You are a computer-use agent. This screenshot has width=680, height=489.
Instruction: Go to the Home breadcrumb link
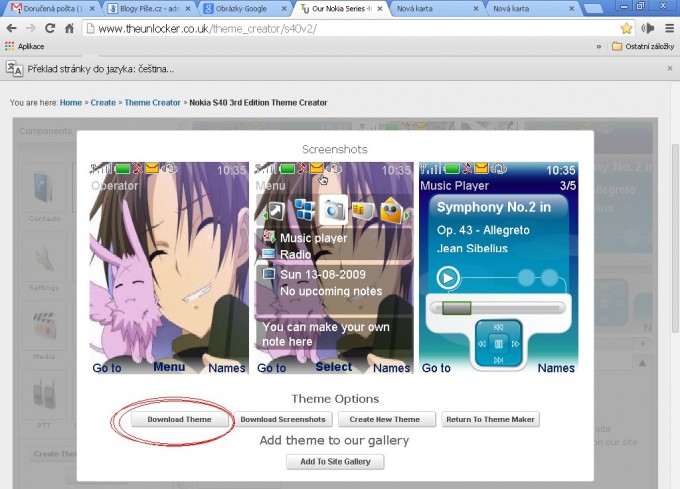tap(71, 103)
